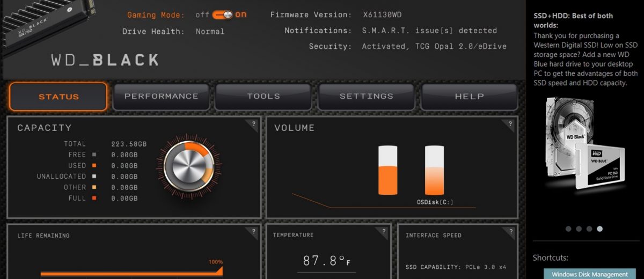Select the second carousel dot
Image resolution: width=644 pixels, height=279 pixels.
point(579,229)
